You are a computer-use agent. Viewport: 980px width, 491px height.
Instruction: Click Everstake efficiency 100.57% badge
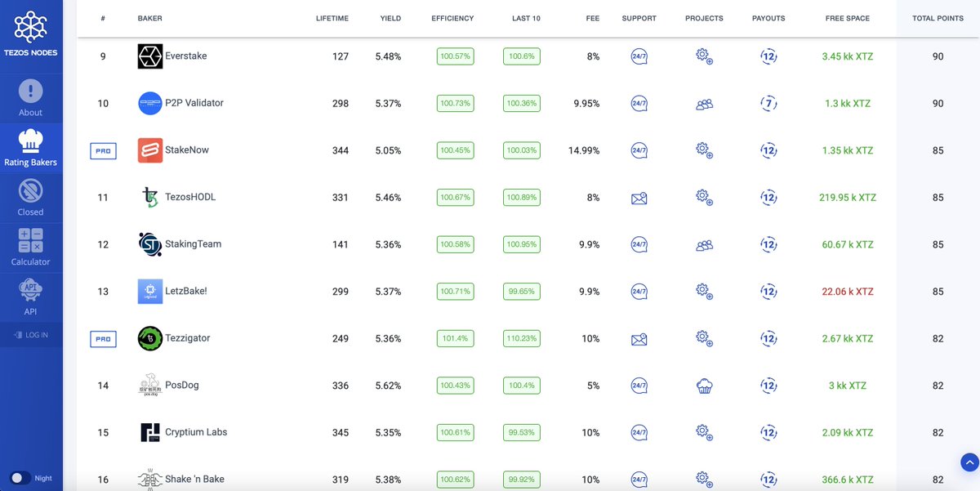(455, 56)
